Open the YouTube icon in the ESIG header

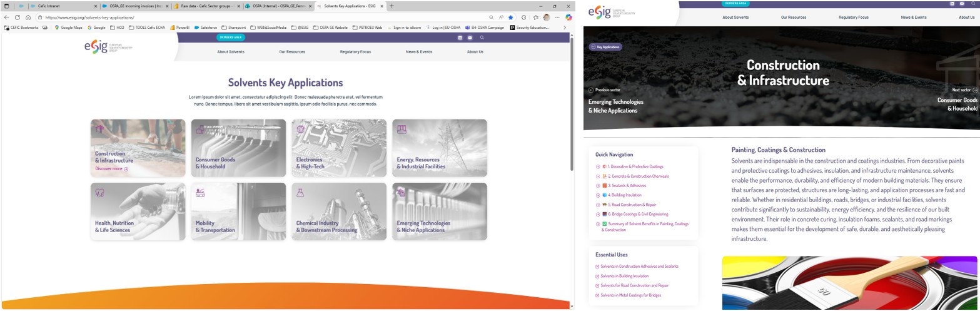[x=470, y=38]
